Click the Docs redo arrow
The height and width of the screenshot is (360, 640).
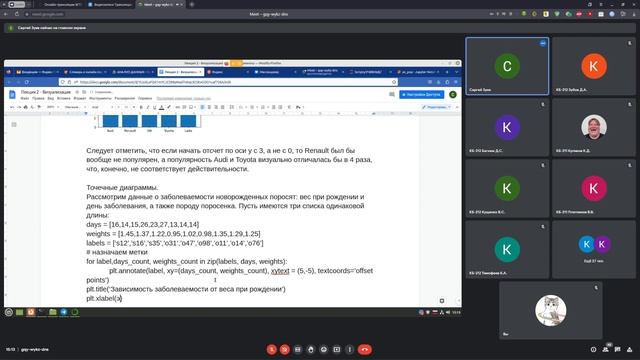coord(19,107)
